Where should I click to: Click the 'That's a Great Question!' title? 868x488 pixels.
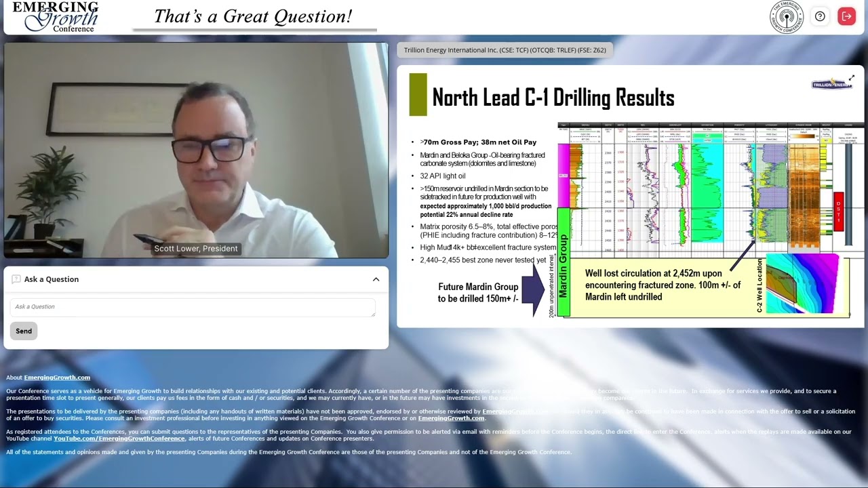point(253,16)
